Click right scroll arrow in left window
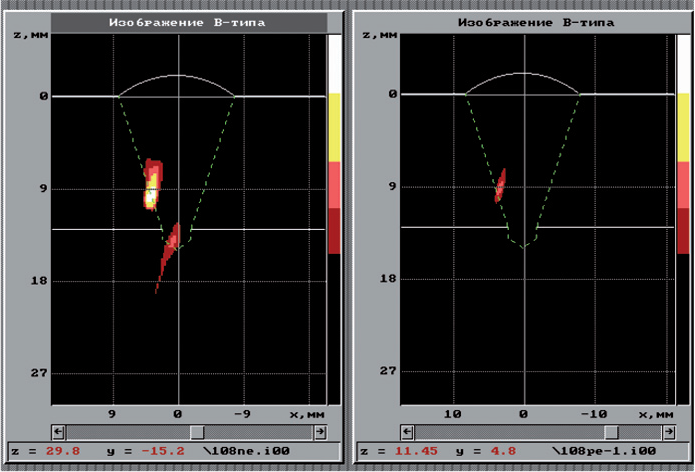695x472 pixels. coord(319,431)
